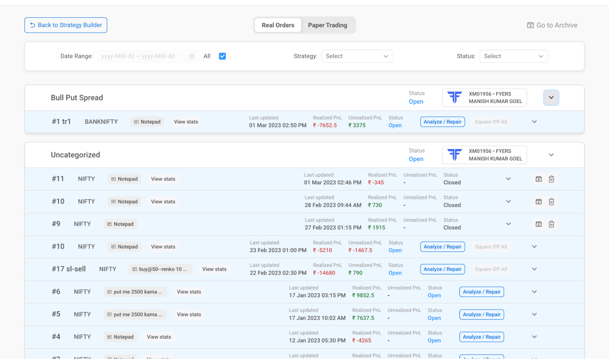Click Analyze / Repair for #5 NIFTY
This screenshot has height=364, width=609.
pyautogui.click(x=481, y=314)
